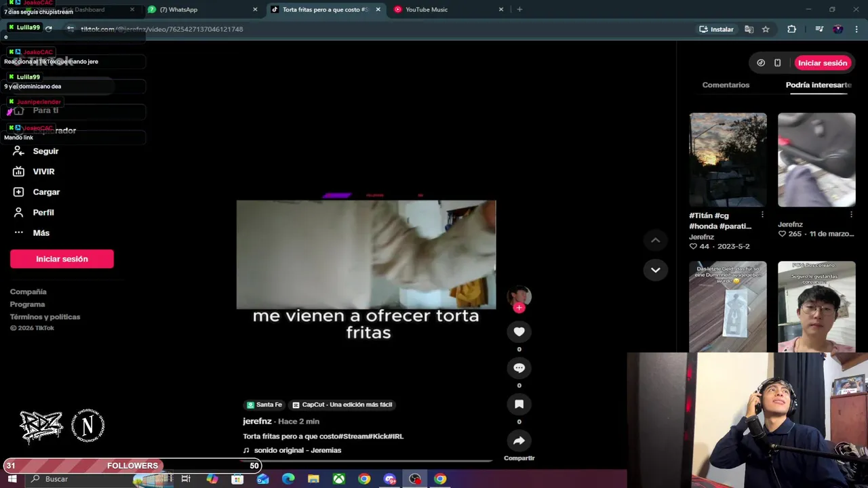The height and width of the screenshot is (488, 868).
Task: Bookmark this tab with the star icon
Action: coord(766,29)
